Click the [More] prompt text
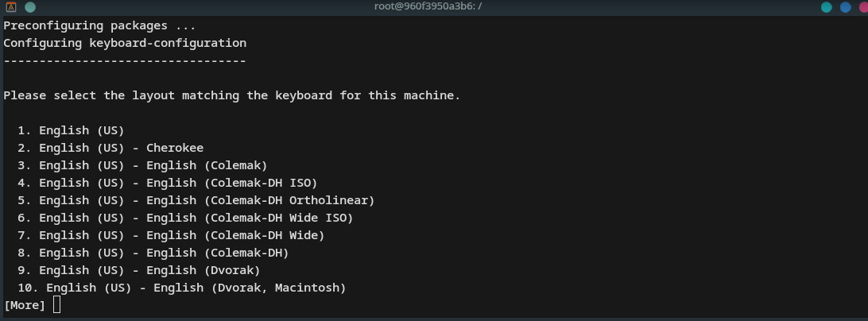 [25, 305]
